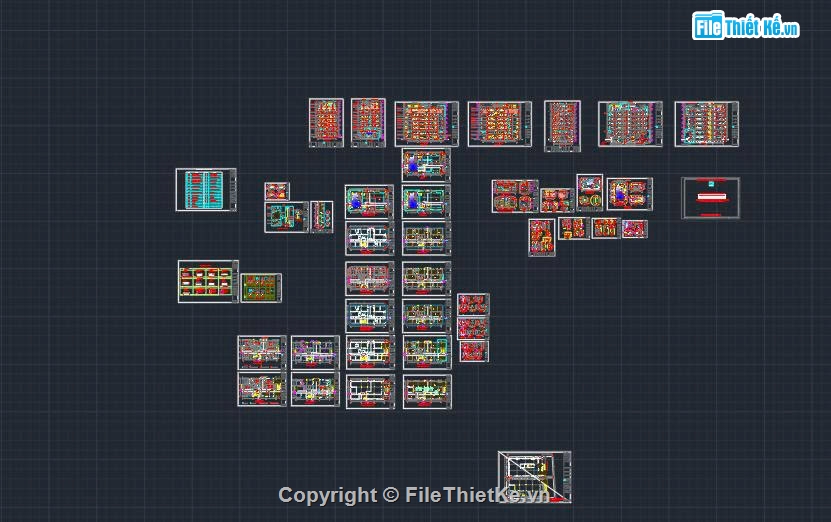831x522 pixels.
Task: Select the bottom-left sheet of the lower floor plan grid
Action: (x=262, y=389)
